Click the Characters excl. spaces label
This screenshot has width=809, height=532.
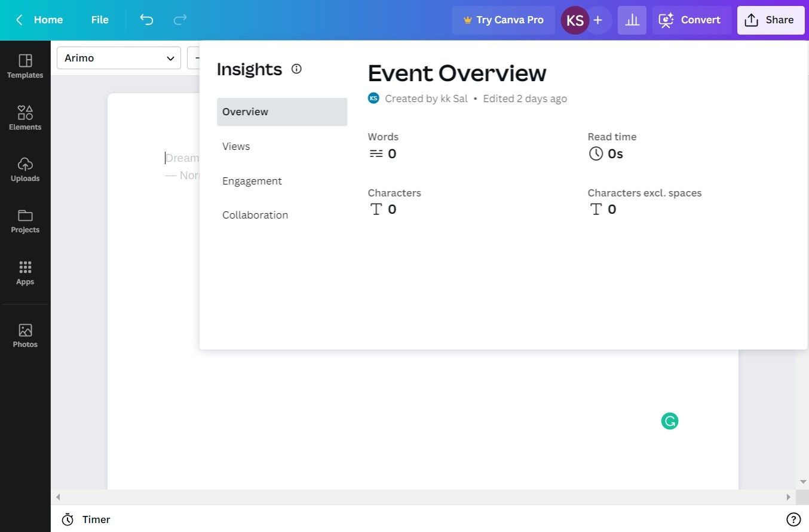[x=645, y=193]
